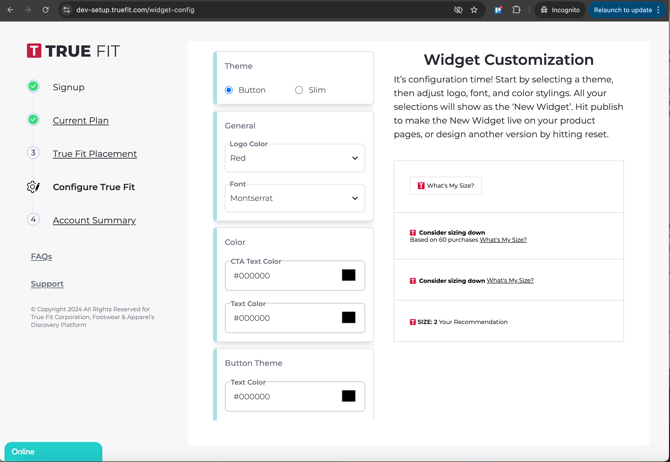Viewport: 670px width, 462px height.
Task: Open the Color section Text Color swatch
Action: (x=349, y=317)
